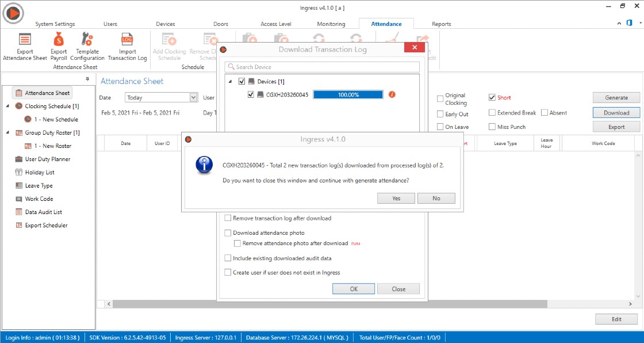
Task: Open Holiday List
Action: point(35,172)
